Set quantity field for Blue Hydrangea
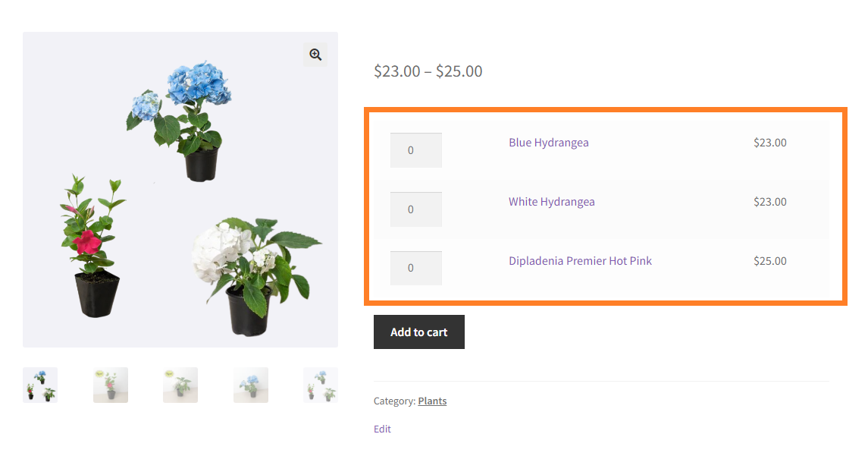Screen dimensions: 868x456 pyautogui.click(x=415, y=150)
